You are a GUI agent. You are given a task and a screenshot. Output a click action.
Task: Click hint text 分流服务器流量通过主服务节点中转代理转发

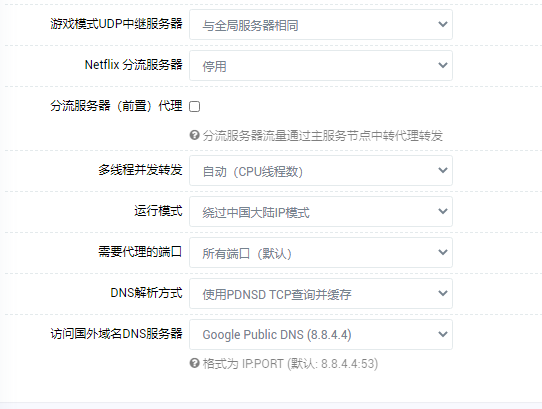(x=323, y=136)
